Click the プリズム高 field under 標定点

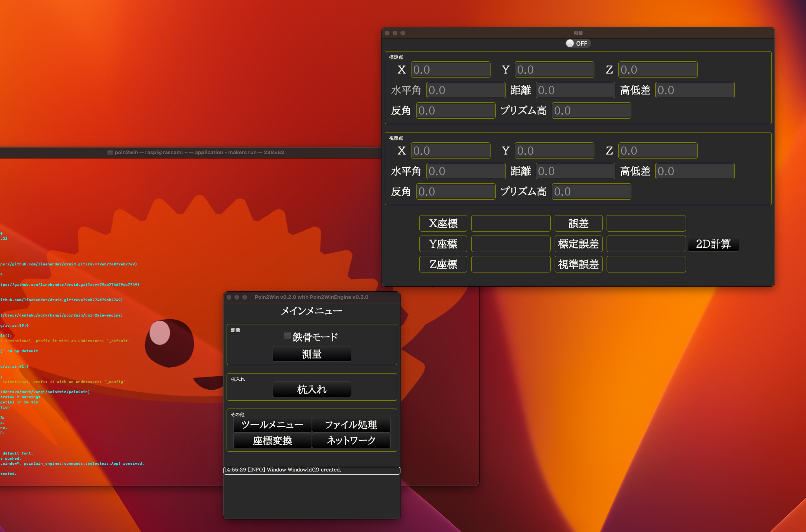point(591,110)
